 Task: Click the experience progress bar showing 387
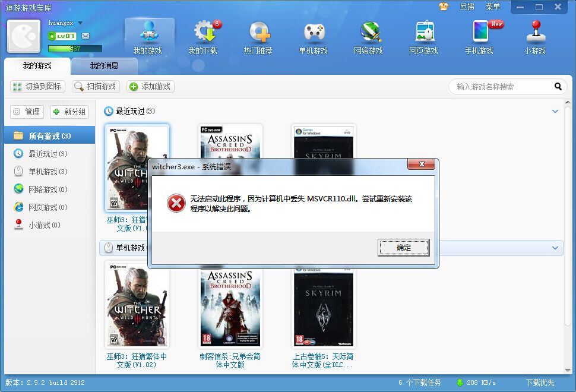(x=75, y=49)
